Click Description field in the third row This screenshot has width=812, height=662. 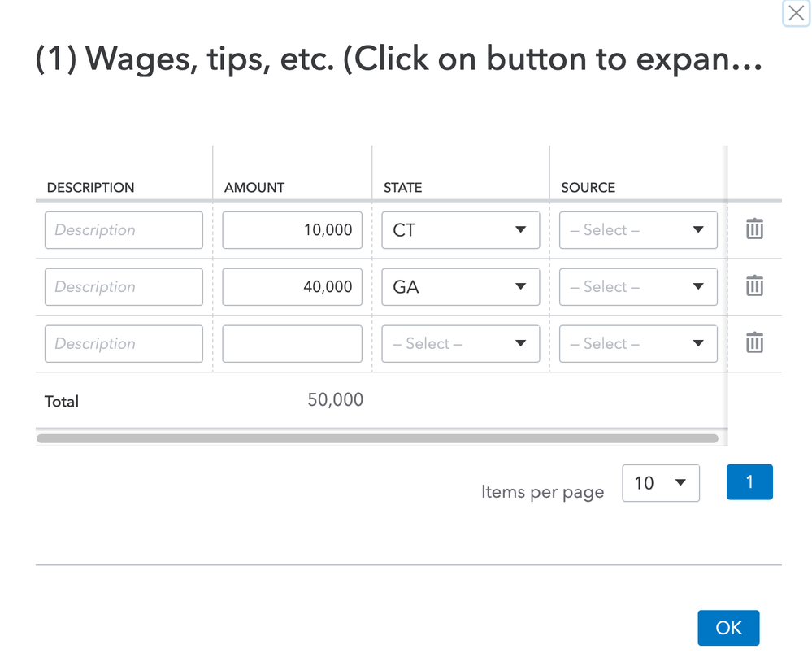tap(124, 344)
